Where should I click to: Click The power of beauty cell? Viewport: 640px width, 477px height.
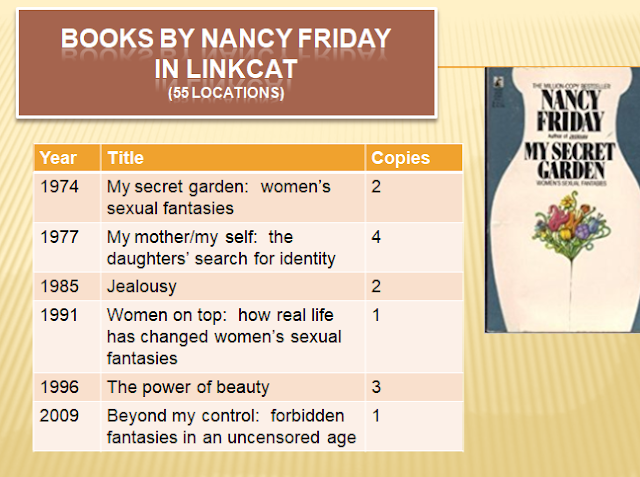point(233,387)
